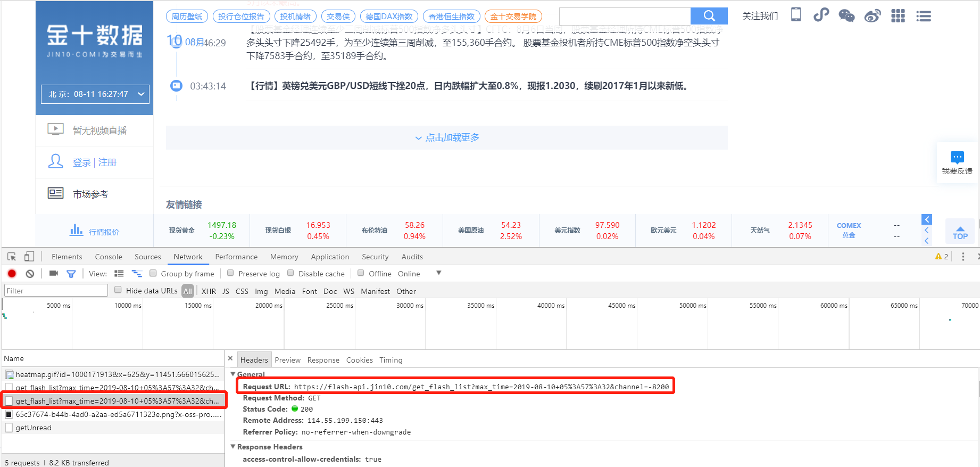Click the 暂无视频直播 video icon
This screenshot has height=467, width=980.
click(x=56, y=129)
